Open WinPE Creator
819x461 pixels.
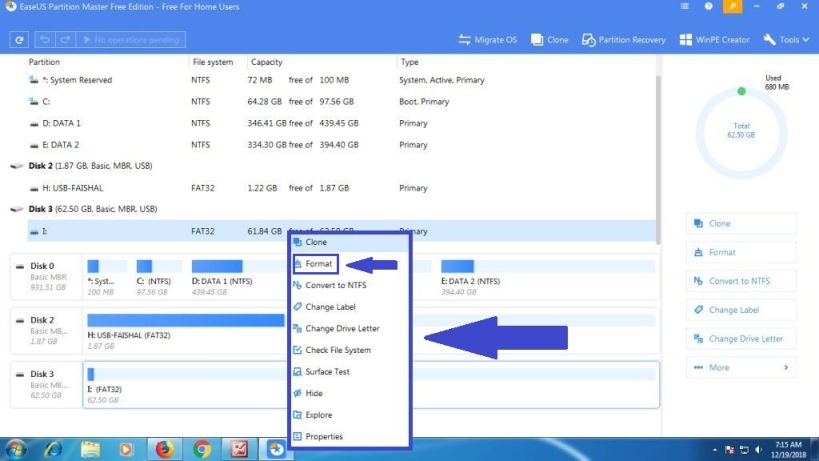tap(715, 40)
